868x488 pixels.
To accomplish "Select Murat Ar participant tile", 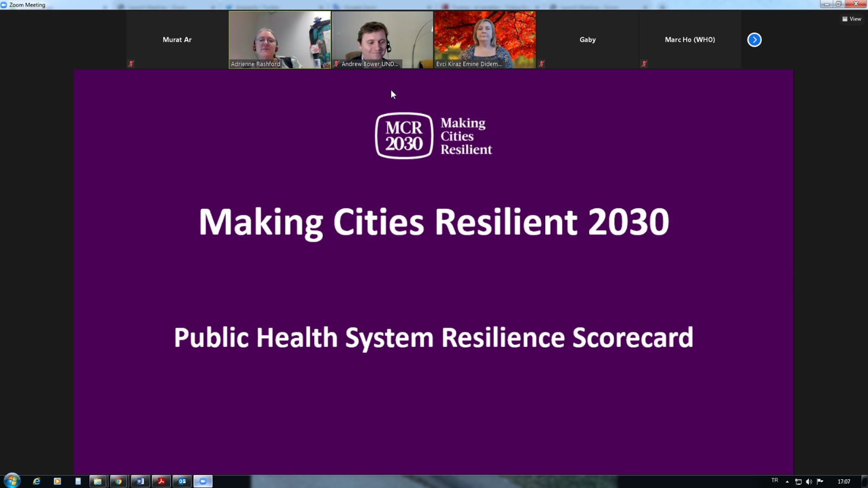I will tap(177, 40).
